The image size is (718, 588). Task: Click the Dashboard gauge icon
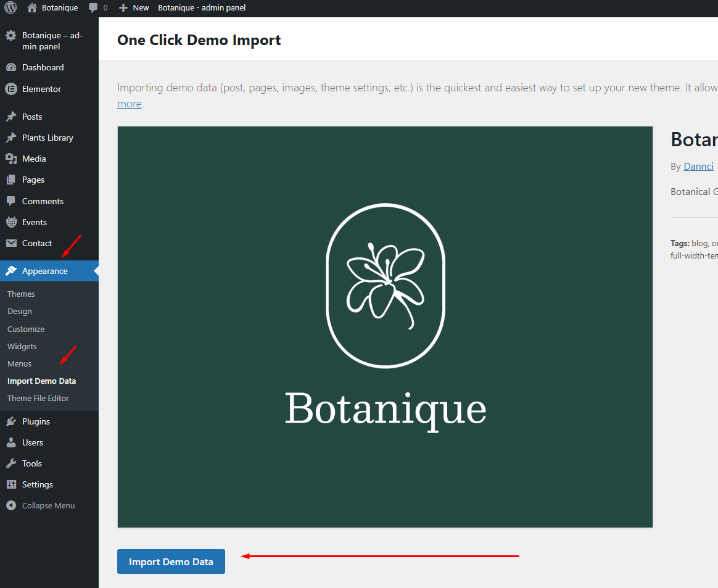click(11, 67)
